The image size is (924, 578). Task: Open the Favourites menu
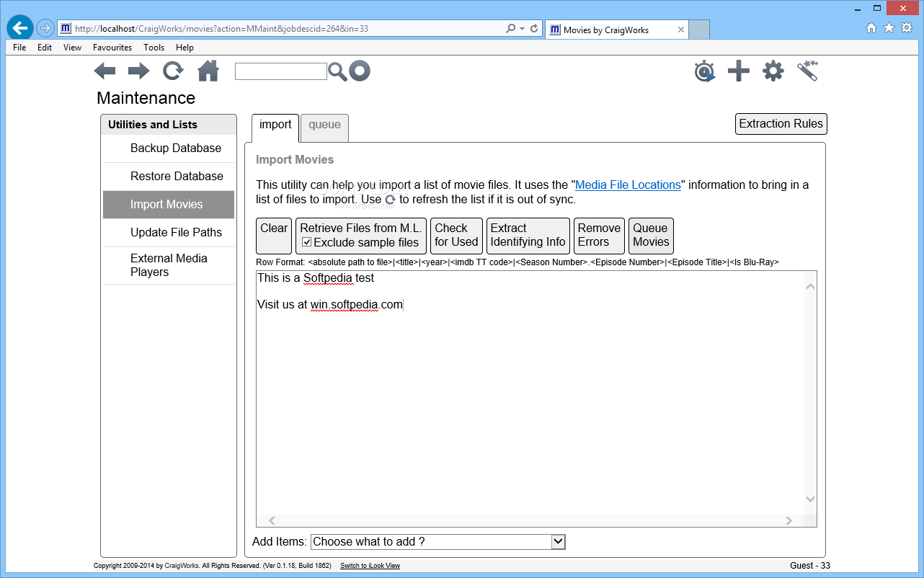point(112,48)
